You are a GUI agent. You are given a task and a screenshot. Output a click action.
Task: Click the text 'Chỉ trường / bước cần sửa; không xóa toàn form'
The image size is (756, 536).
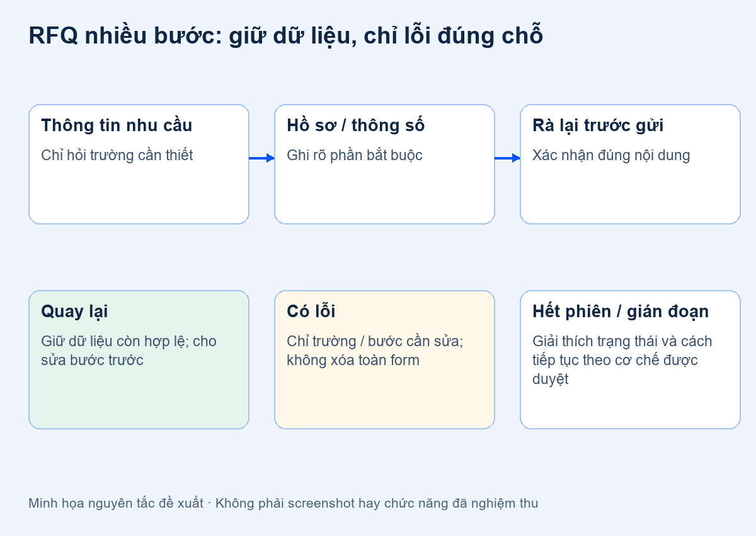tap(375, 351)
